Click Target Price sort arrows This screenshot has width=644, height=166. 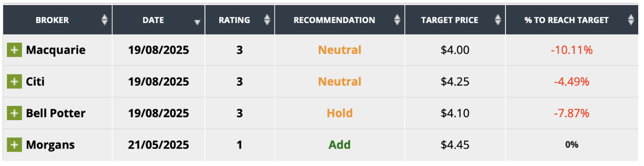pos(498,20)
